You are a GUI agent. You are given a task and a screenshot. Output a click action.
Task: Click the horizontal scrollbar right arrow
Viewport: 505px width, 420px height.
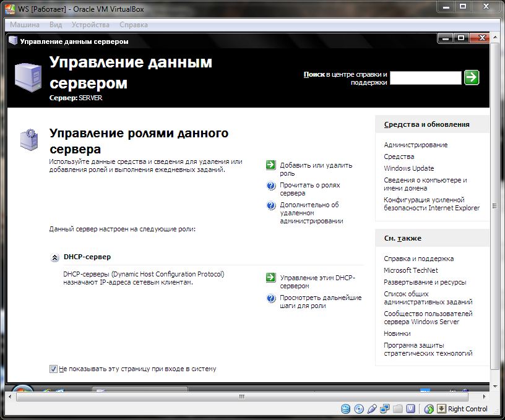pos(484,396)
